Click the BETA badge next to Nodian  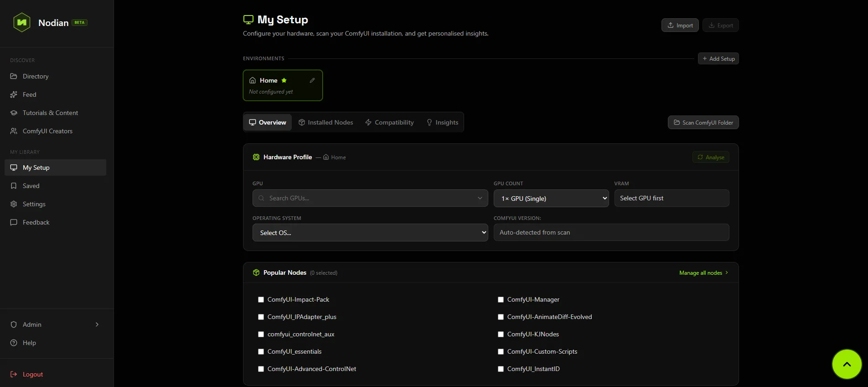tap(80, 22)
